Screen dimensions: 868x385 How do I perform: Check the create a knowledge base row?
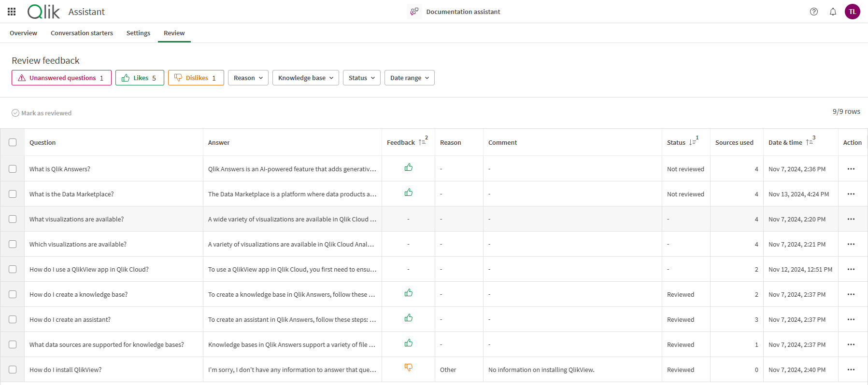(13, 294)
